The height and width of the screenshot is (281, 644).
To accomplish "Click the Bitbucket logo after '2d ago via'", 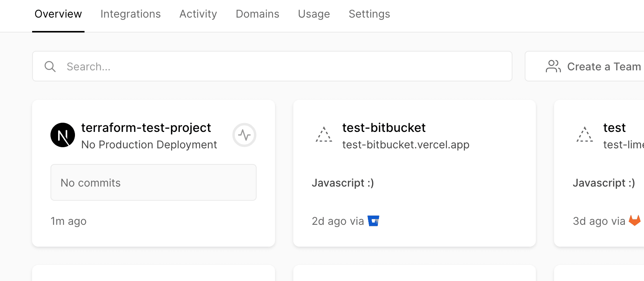I will (x=373, y=221).
